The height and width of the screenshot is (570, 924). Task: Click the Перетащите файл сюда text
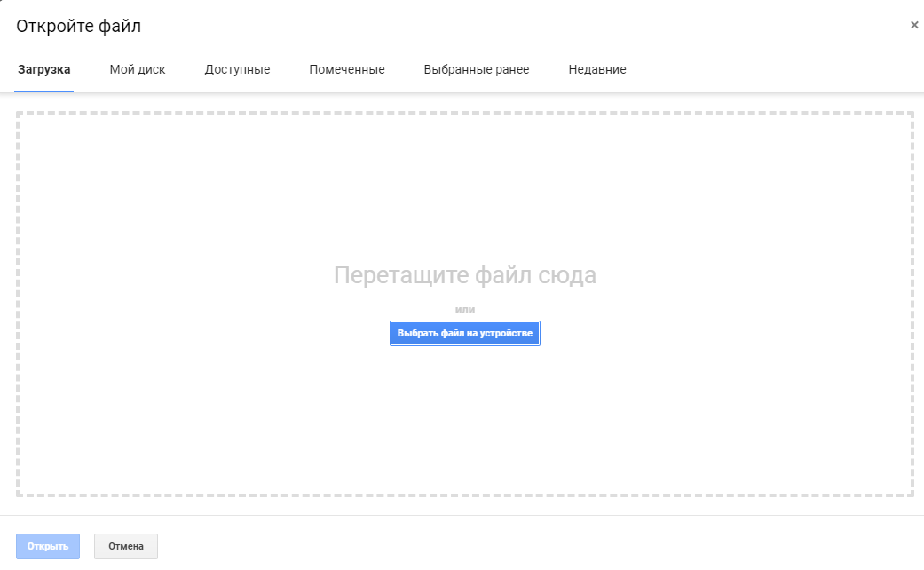click(465, 275)
